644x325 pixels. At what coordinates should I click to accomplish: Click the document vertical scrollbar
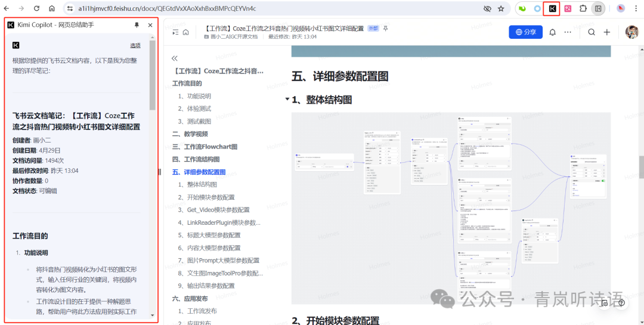640,166
